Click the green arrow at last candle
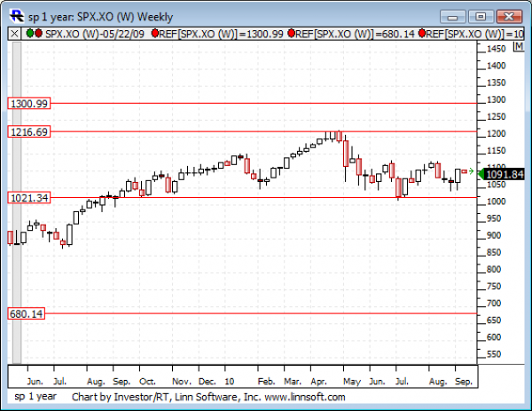This screenshot has width=532, height=411. click(x=471, y=171)
